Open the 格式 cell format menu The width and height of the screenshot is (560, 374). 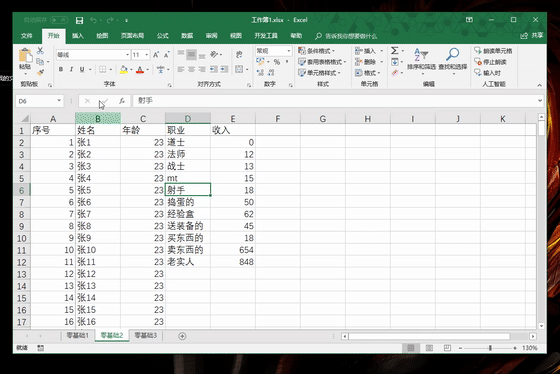[368, 73]
